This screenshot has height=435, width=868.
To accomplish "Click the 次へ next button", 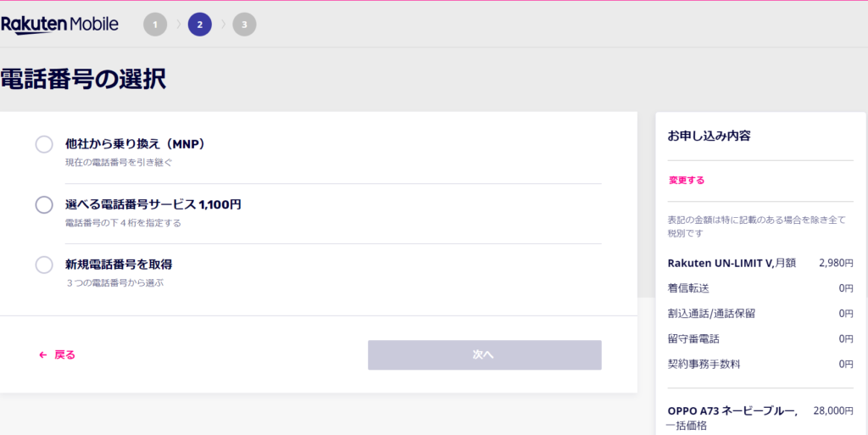I will click(484, 354).
